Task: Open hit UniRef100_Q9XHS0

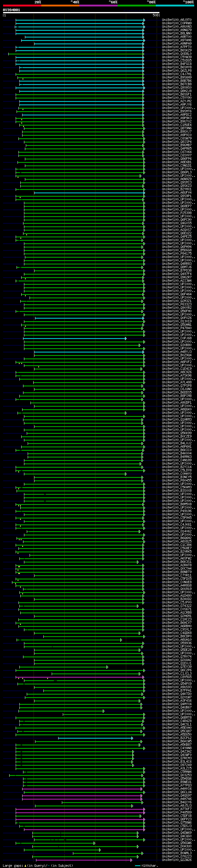Action: tap(177, 88)
